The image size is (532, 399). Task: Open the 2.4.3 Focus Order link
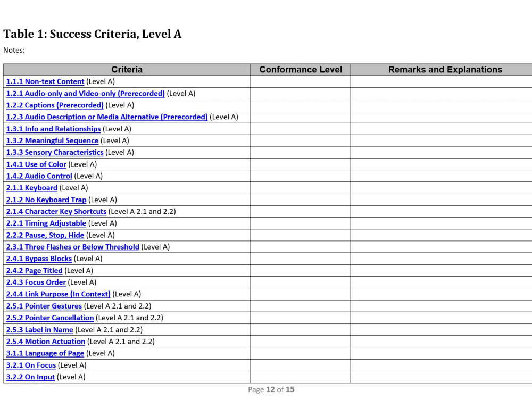tap(36, 282)
